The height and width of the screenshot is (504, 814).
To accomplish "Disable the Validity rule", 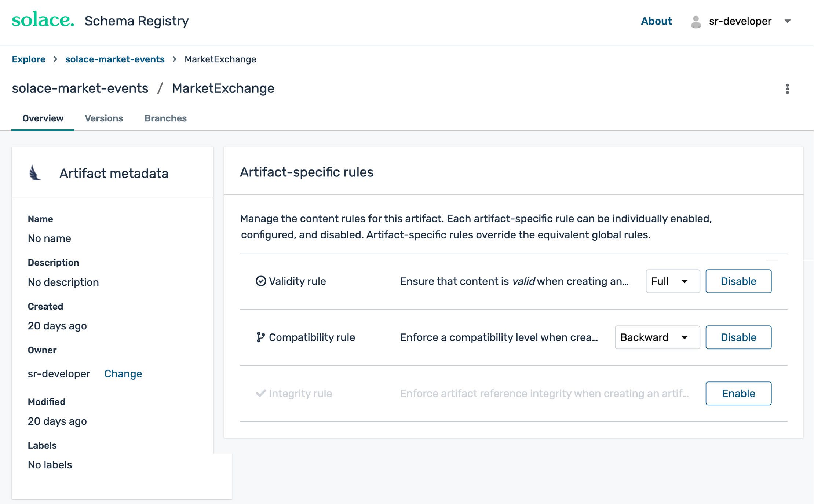I will (x=738, y=281).
